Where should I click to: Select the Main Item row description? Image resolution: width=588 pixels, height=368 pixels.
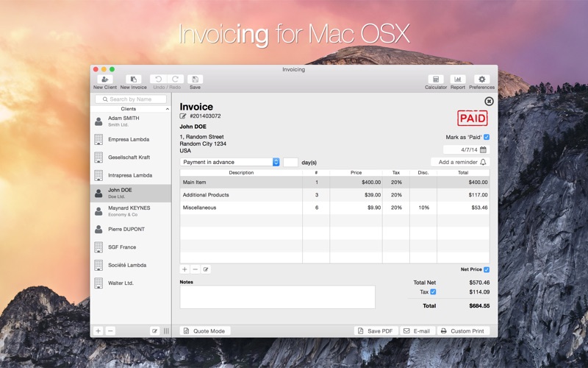pos(194,182)
